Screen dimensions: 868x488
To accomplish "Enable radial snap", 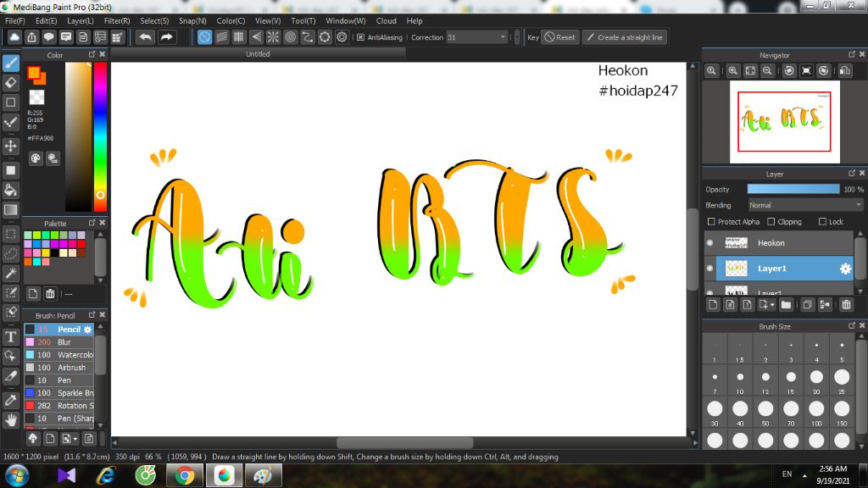I will [273, 37].
